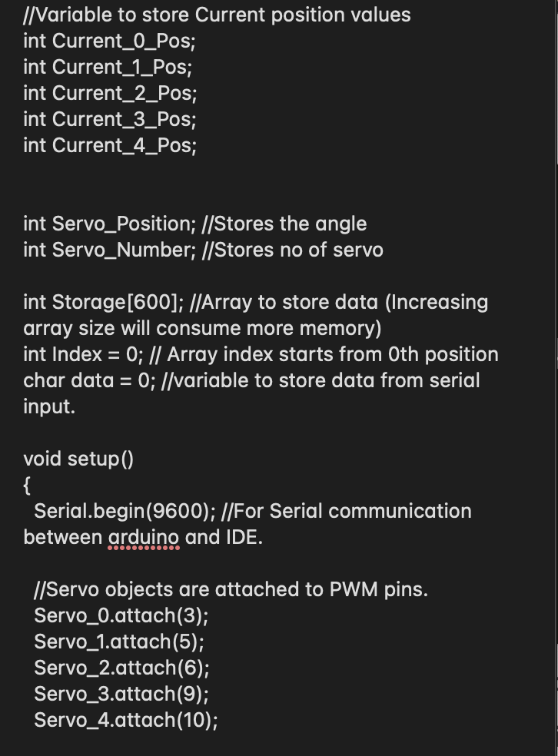The image size is (558, 756).
Task: Click the Servo_Number variable declaration
Action: (x=110, y=250)
